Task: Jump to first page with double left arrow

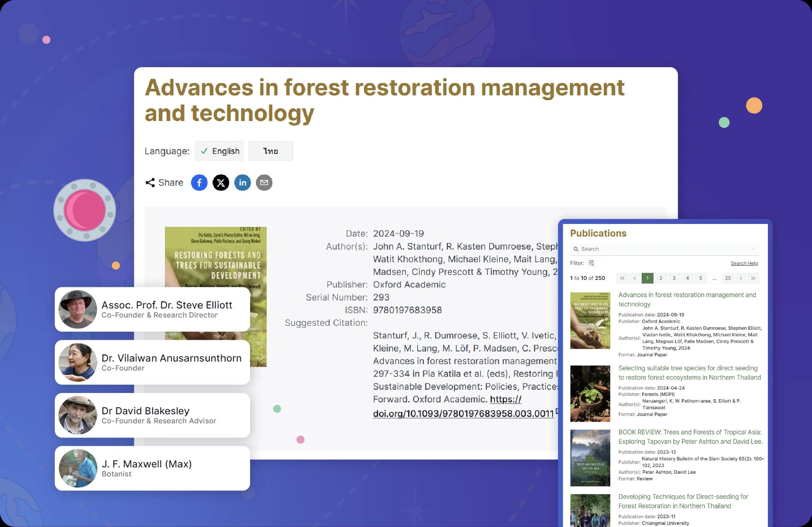Action: 622,278
